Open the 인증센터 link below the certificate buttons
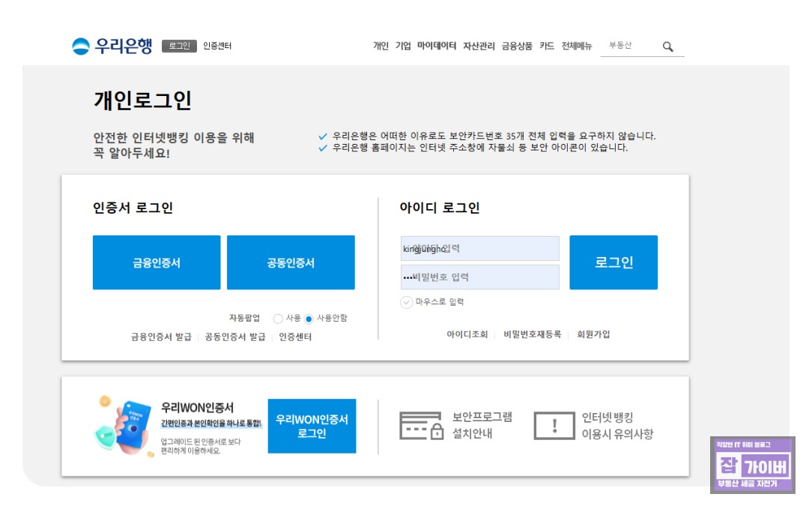The height and width of the screenshot is (509, 812). tap(295, 337)
